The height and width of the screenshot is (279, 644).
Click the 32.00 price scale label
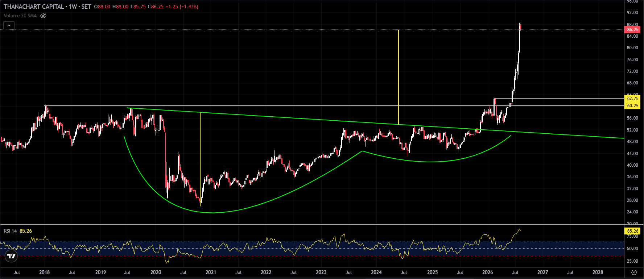click(632, 189)
